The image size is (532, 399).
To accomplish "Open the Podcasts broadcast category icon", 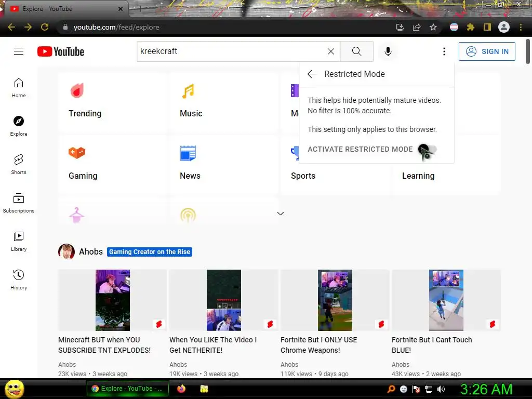I will [x=188, y=215].
